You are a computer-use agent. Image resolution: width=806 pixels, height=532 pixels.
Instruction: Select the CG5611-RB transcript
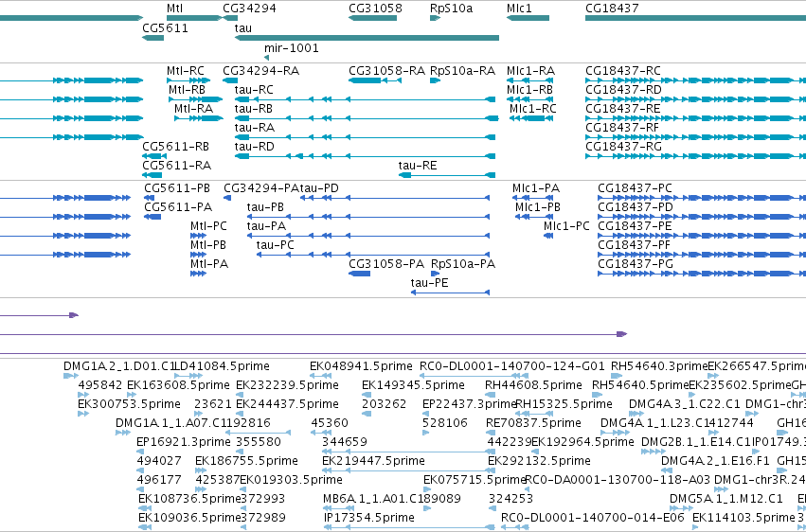(x=154, y=156)
